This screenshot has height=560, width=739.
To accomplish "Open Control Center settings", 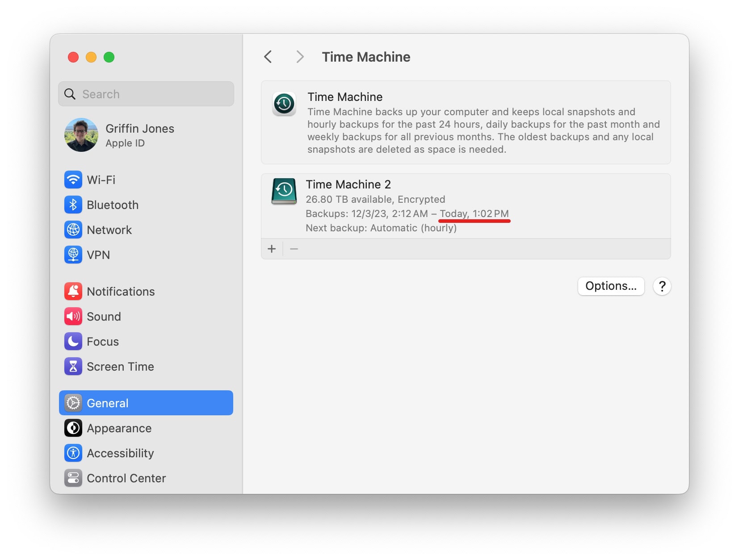I will click(x=126, y=478).
